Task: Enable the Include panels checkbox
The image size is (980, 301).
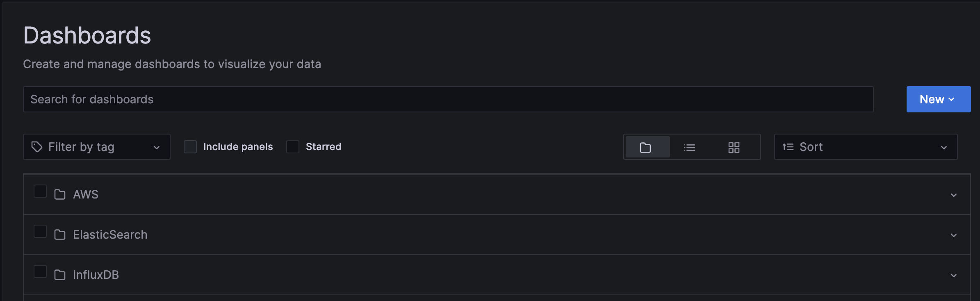Action: click(190, 146)
